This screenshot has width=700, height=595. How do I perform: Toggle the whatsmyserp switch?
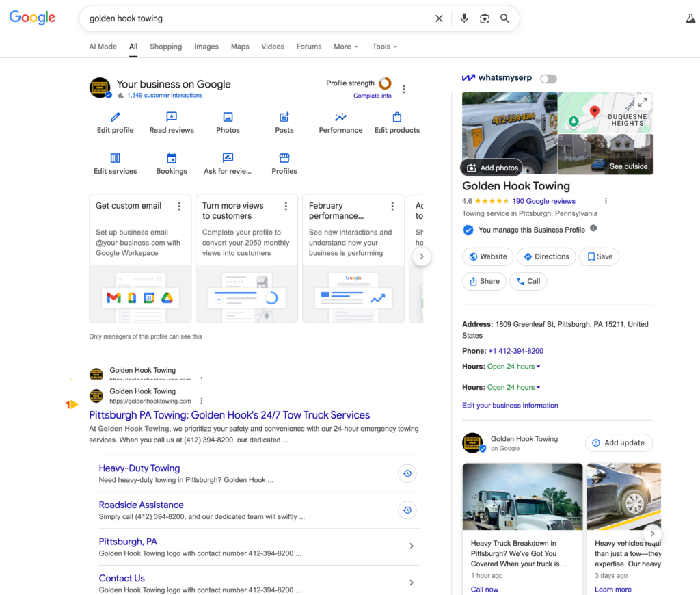tap(548, 79)
